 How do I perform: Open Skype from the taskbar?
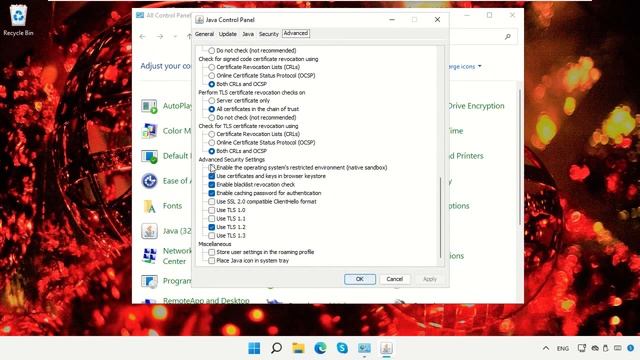point(342,348)
